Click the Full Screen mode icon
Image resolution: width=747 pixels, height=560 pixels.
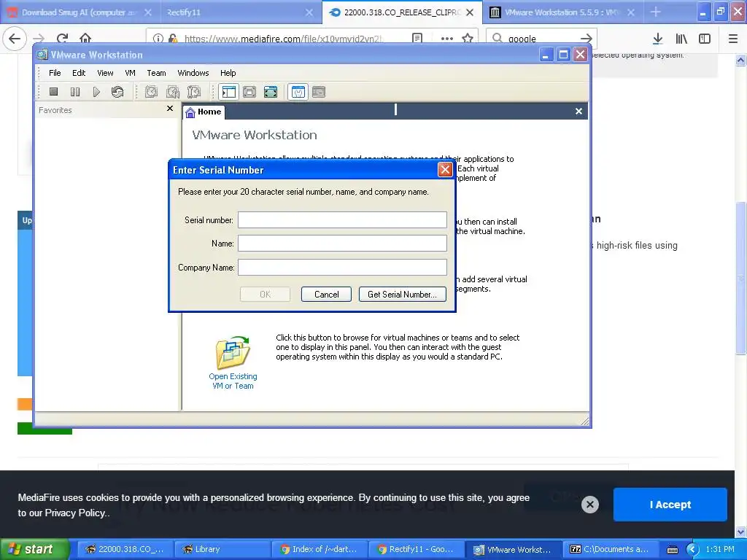pos(270,91)
